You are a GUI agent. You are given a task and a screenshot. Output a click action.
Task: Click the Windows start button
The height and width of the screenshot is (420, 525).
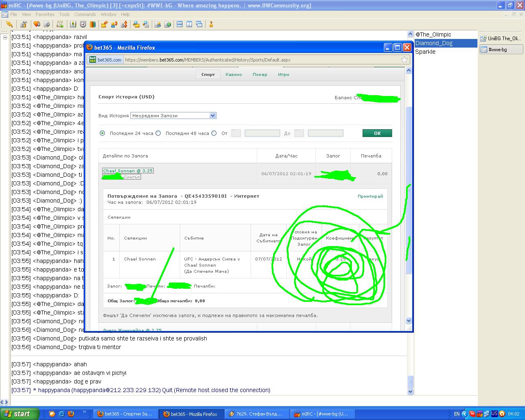click(20, 414)
